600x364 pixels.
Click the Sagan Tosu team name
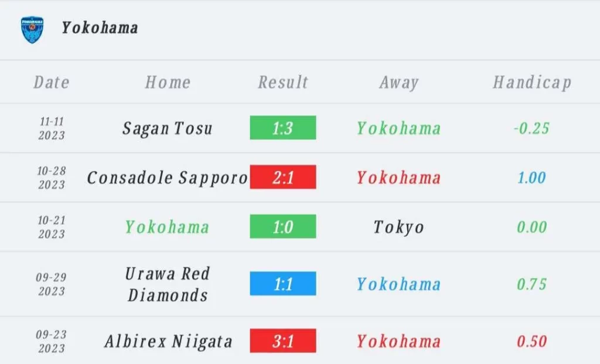click(x=167, y=129)
